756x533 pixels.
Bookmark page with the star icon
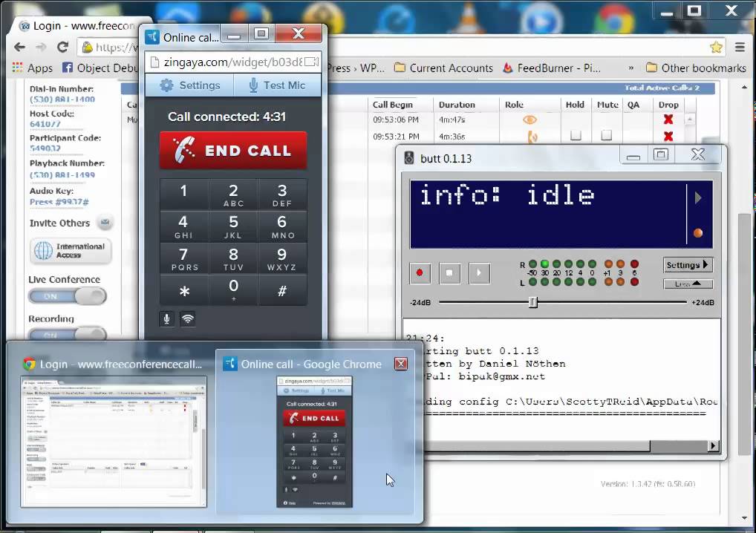click(716, 48)
